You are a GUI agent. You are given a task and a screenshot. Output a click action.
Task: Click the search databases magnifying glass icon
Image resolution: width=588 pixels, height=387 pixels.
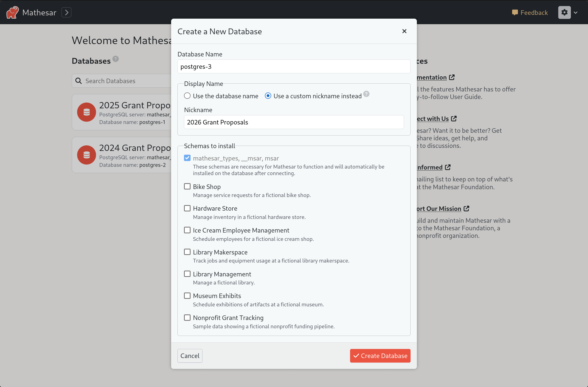(x=78, y=81)
